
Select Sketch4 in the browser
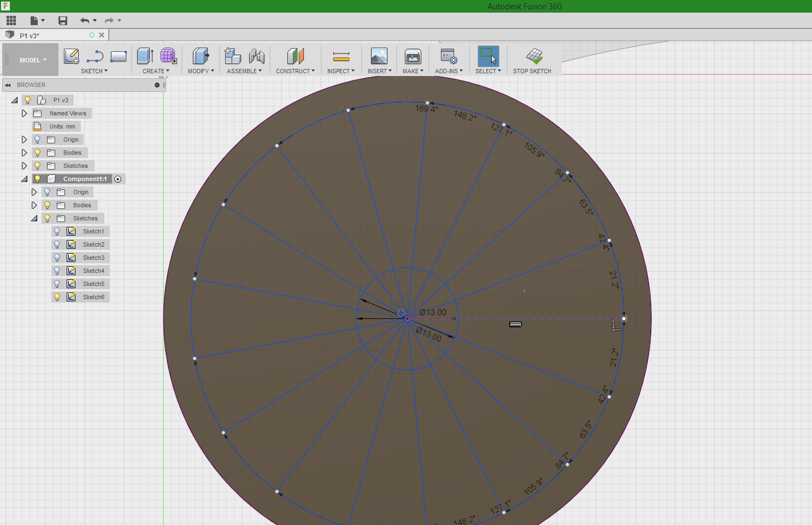93,271
